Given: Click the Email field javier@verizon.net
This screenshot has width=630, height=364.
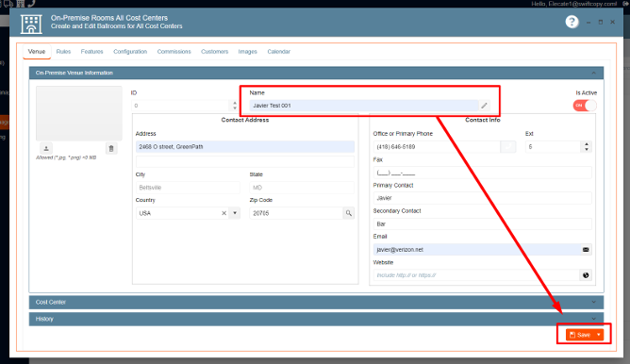Looking at the screenshot, I should 477,250.
